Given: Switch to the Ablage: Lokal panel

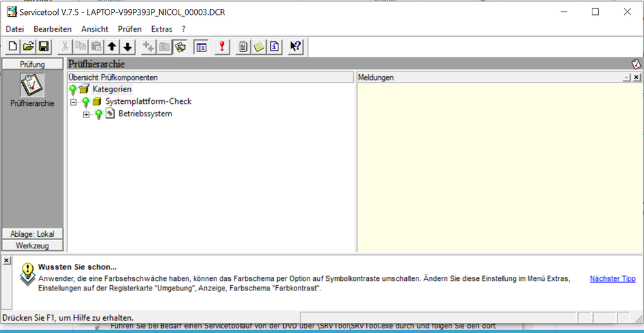Looking at the screenshot, I should (x=32, y=234).
